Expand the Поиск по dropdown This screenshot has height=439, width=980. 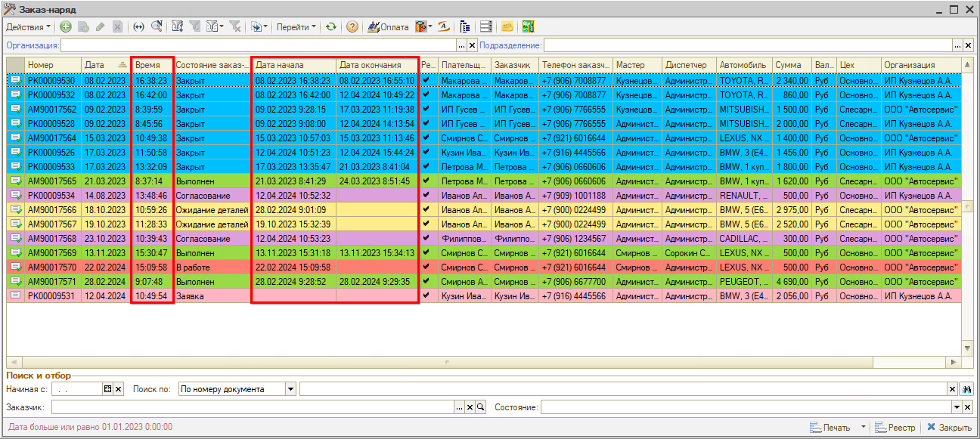click(290, 389)
